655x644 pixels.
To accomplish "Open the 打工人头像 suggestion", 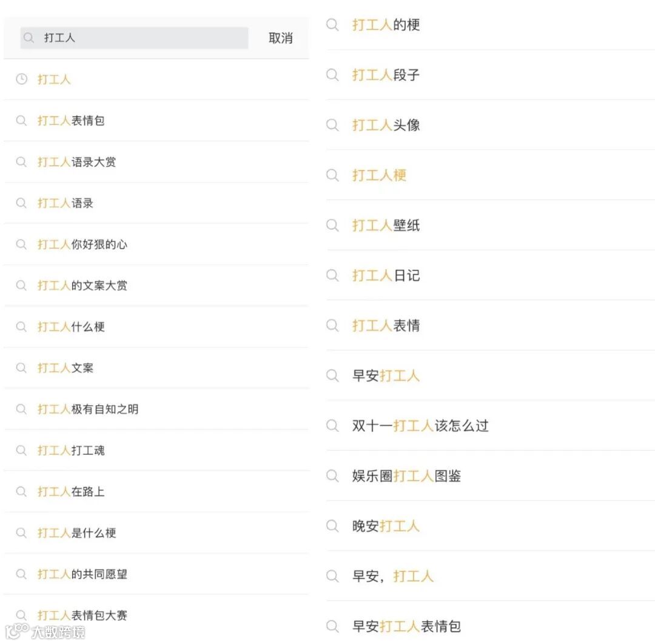I will click(491, 125).
